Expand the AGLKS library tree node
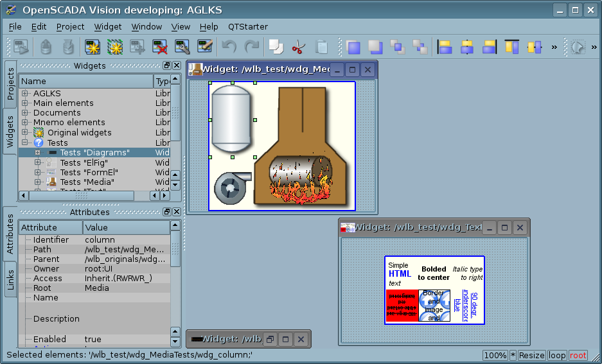This screenshot has width=602, height=364. click(26, 94)
